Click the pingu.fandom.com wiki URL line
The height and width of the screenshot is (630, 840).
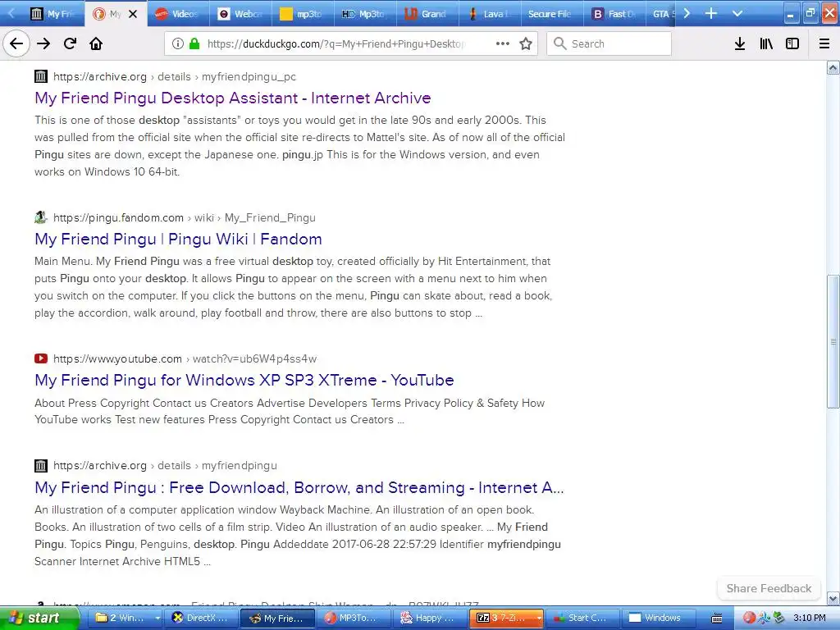185,217
